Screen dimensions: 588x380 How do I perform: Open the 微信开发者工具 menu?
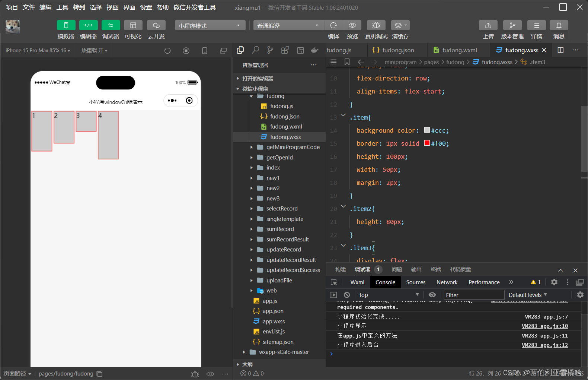[195, 7]
